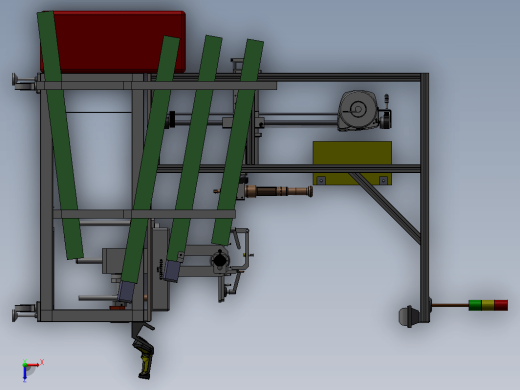Select the right mounting tab of the yellow box

(383, 180)
